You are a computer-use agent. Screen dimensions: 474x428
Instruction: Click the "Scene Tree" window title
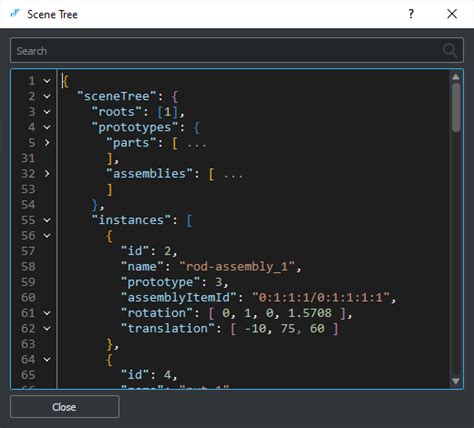(52, 14)
